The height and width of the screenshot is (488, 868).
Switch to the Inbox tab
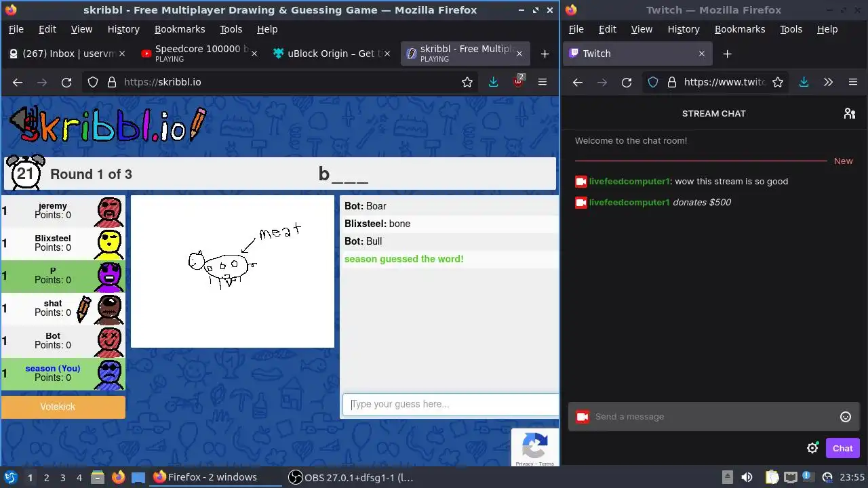point(66,54)
